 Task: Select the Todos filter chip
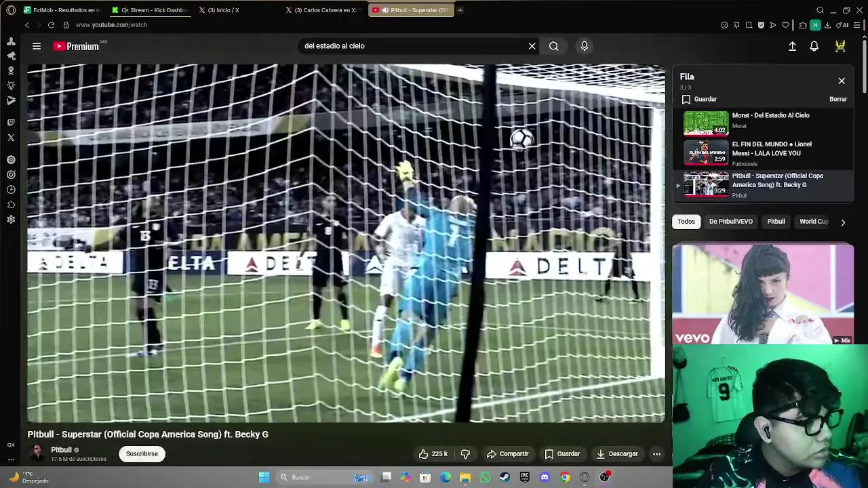[686, 222]
